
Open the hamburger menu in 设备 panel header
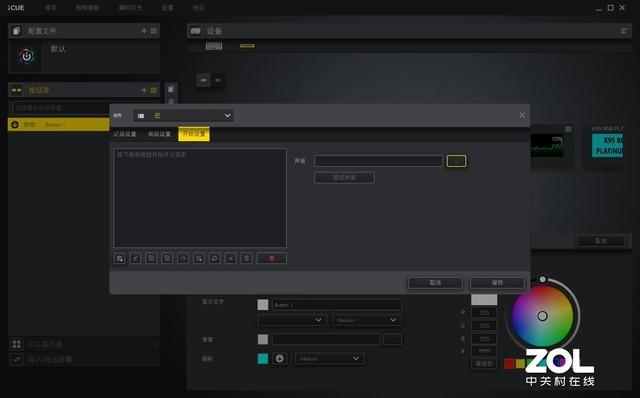pyautogui.click(x=624, y=31)
